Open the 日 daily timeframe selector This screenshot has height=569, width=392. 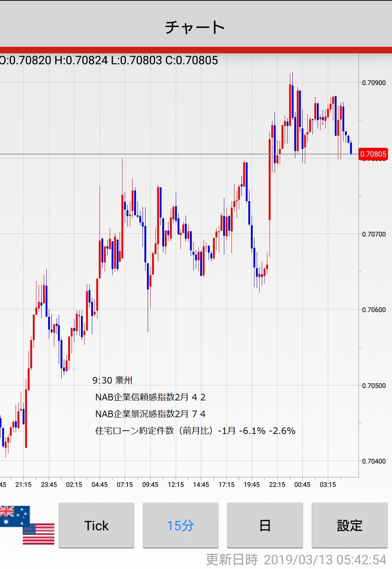(x=265, y=525)
